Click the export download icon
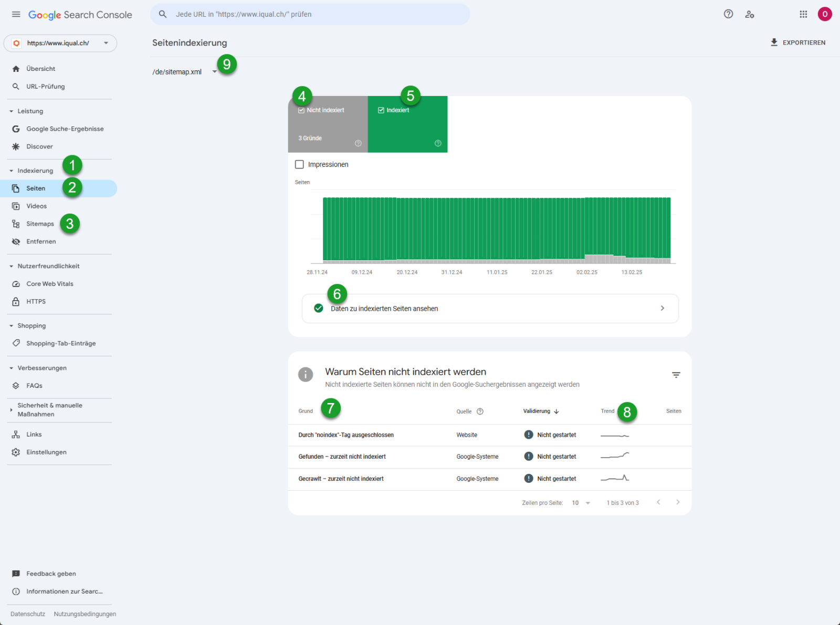The image size is (840, 625). coord(774,43)
